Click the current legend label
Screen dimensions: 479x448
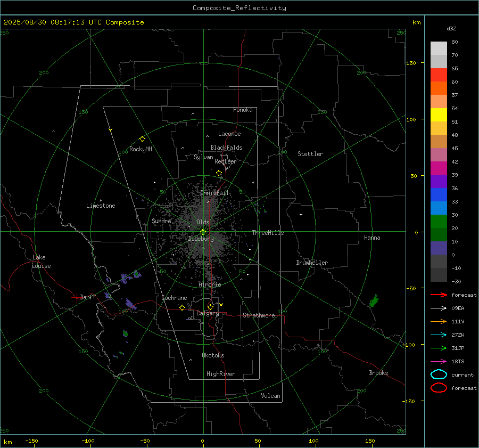pyautogui.click(x=463, y=374)
